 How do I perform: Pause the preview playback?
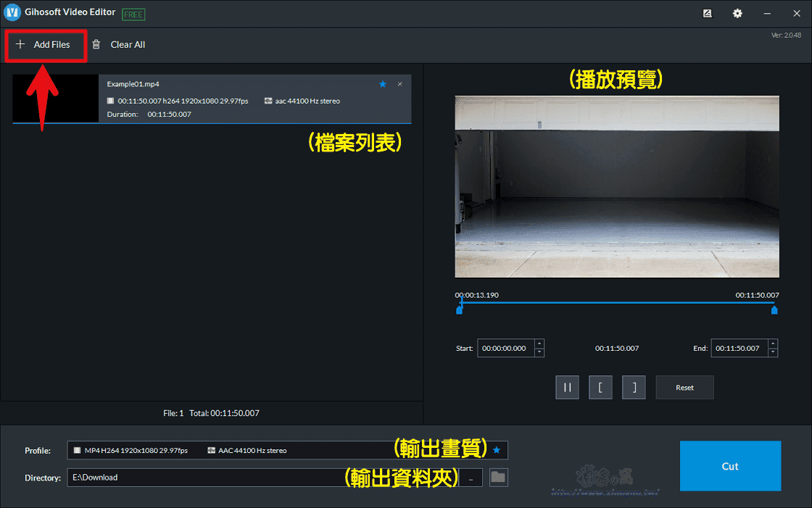567,387
